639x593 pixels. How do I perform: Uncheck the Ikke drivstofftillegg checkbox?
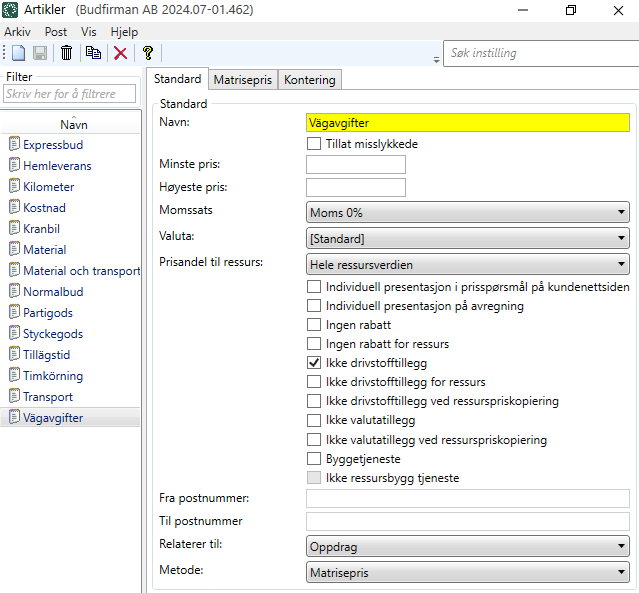314,363
